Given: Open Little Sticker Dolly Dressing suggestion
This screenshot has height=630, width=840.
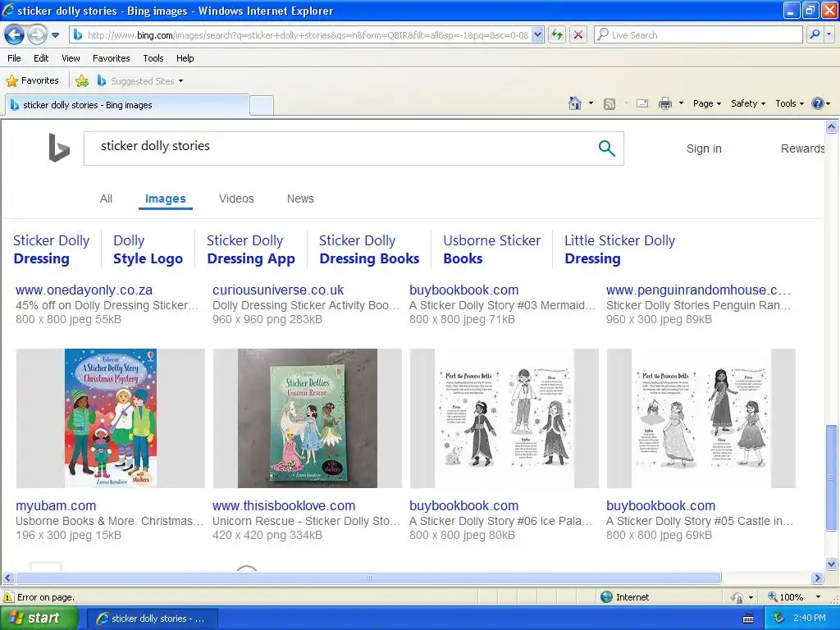Looking at the screenshot, I should coord(620,249).
